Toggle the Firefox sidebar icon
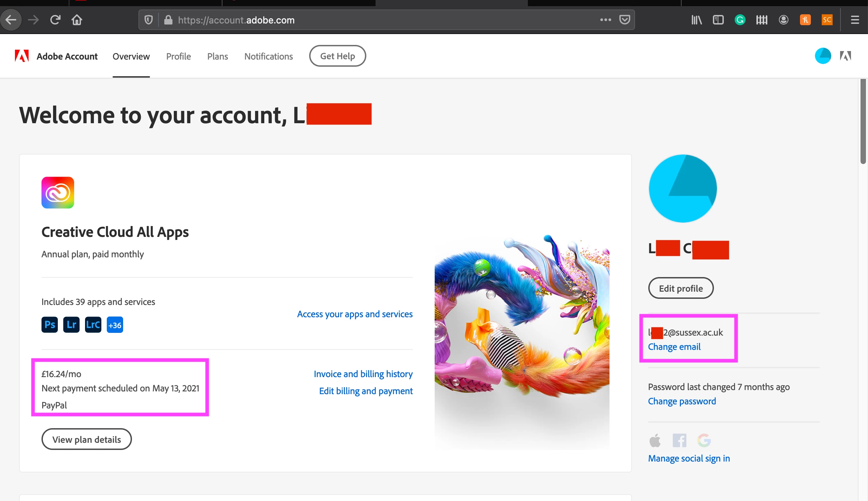Image resolution: width=868 pixels, height=501 pixels. [718, 20]
